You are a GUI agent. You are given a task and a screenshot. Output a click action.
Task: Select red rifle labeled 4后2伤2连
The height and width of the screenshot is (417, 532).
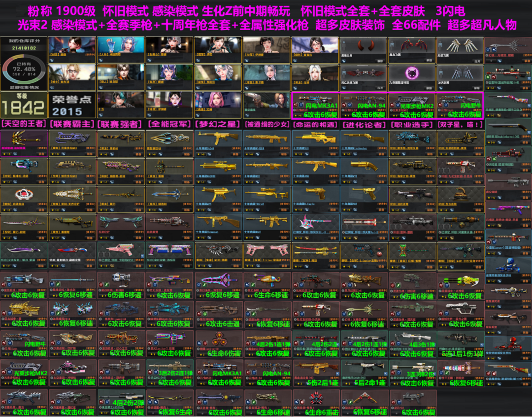[316, 344]
